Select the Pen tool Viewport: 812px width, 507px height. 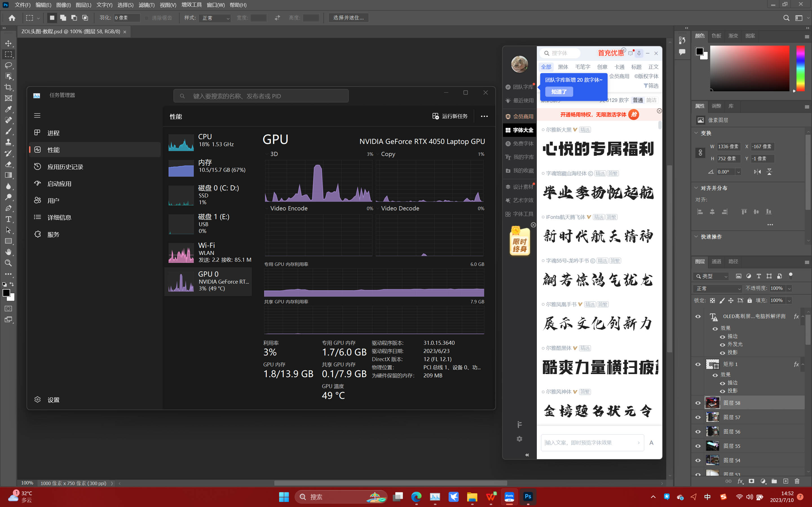coord(8,208)
